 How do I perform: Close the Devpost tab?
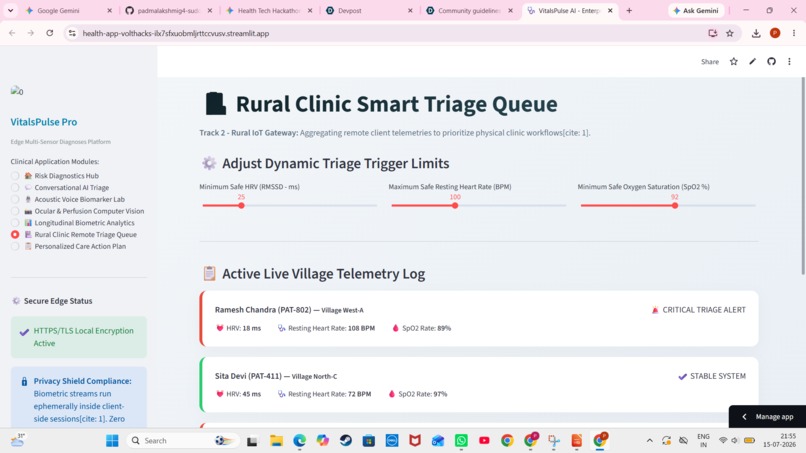click(410, 10)
